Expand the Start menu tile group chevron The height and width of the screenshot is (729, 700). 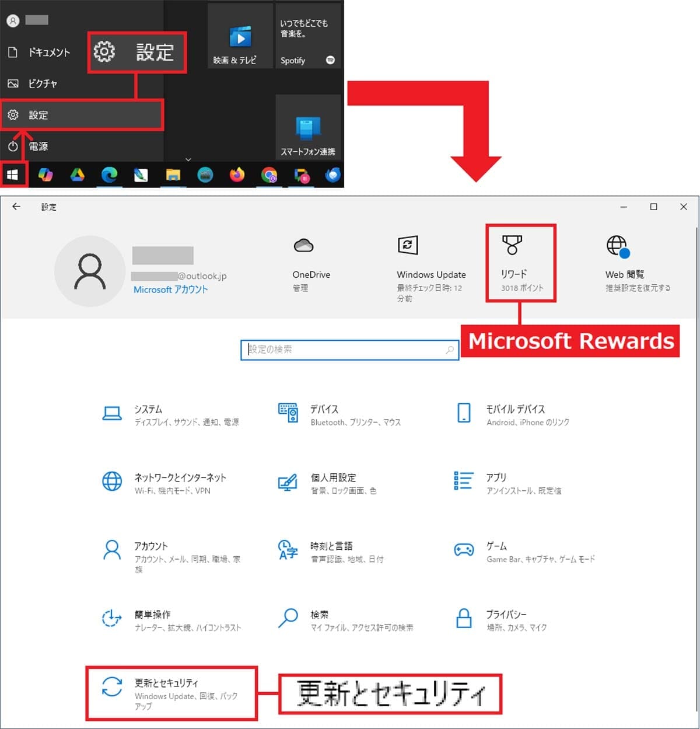pos(188,159)
